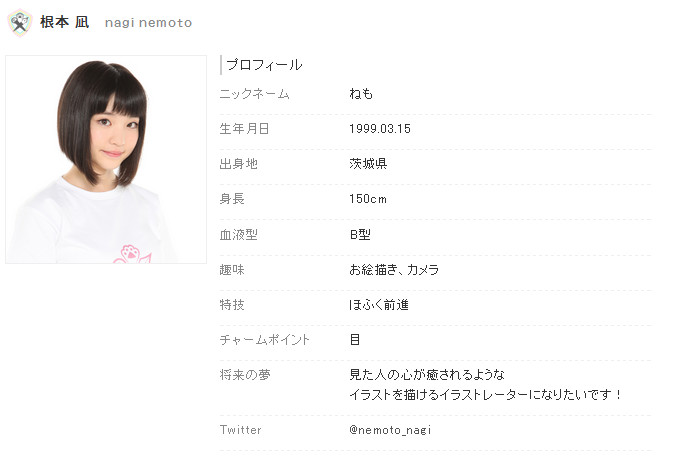Viewport: 680px width, 461px height.
Task: Click the blood type value B型
Action: point(360,235)
